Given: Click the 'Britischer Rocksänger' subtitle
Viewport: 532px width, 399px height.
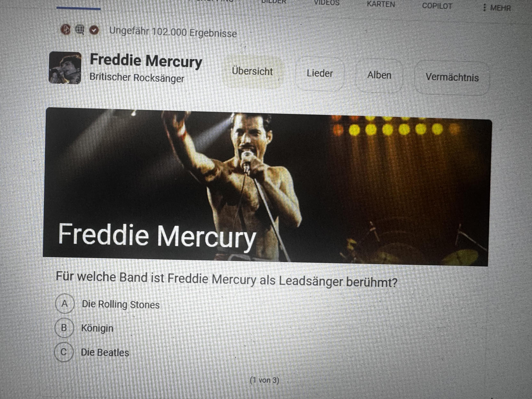Looking at the screenshot, I should click(137, 78).
